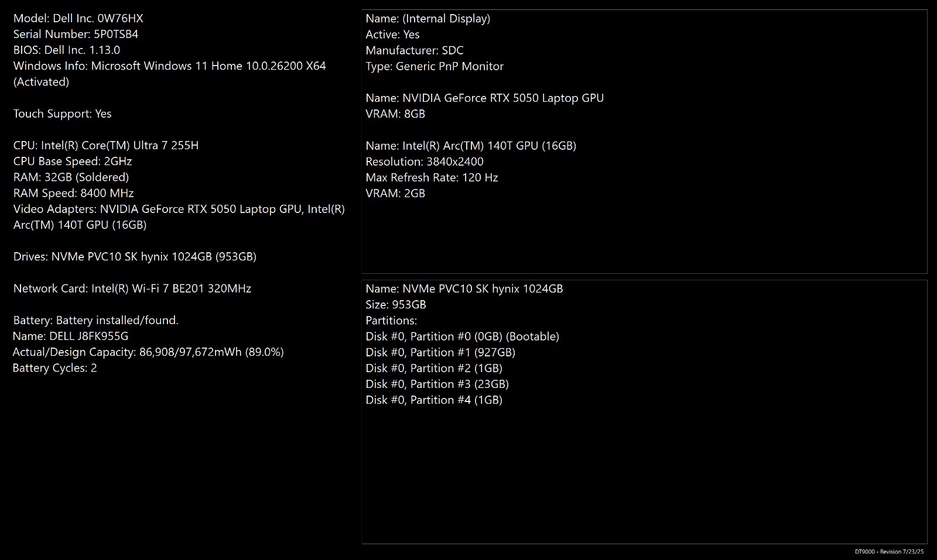Click the BIOS Dell Inc. 1.13.0 line
The width and height of the screenshot is (937, 560).
point(67,50)
